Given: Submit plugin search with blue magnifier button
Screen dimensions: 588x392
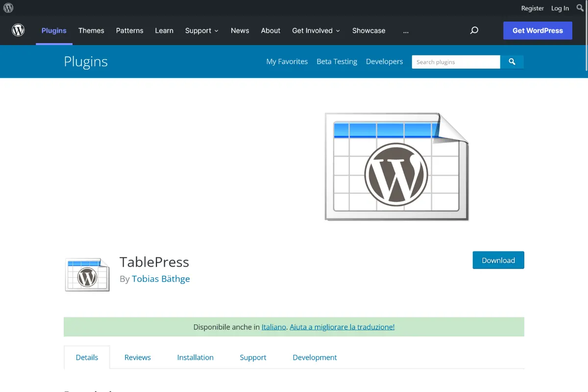Looking at the screenshot, I should pyautogui.click(x=512, y=62).
